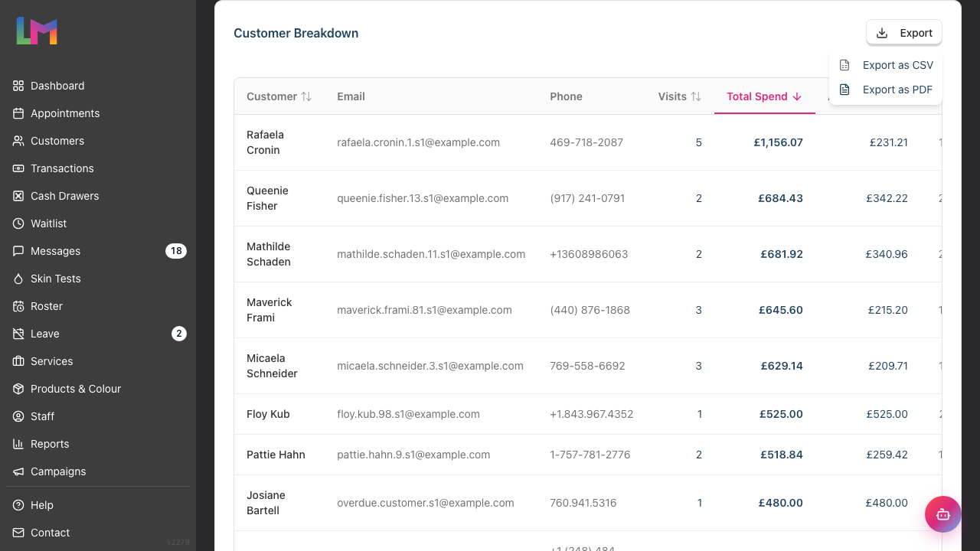The height and width of the screenshot is (551, 980).
Task: Click the Leave badge showing 2
Action: coord(179,334)
